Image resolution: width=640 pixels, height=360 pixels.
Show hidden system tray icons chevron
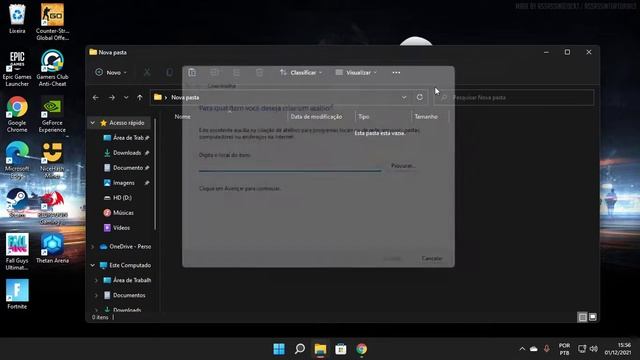point(522,349)
